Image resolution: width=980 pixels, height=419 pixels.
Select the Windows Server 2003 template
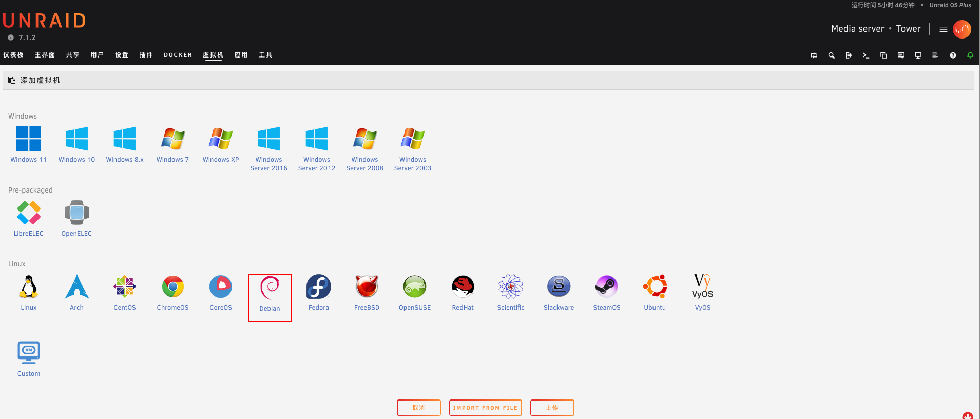[x=413, y=149]
